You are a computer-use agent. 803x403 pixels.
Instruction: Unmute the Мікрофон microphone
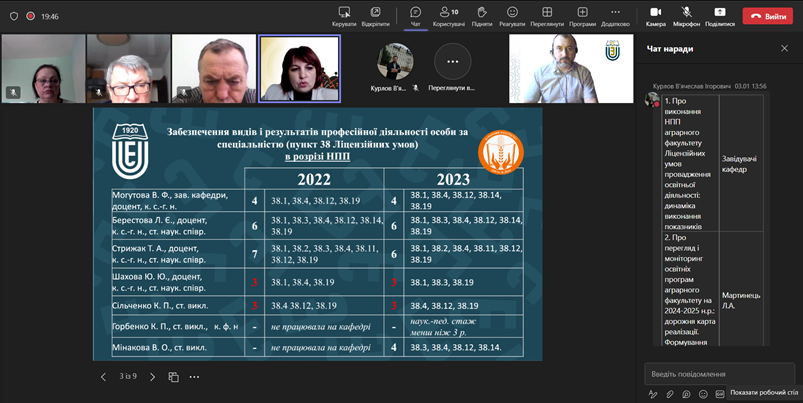(686, 15)
